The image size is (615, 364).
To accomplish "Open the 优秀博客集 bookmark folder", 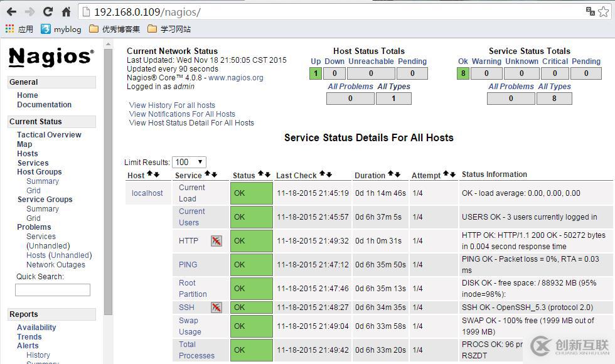I will [114, 29].
